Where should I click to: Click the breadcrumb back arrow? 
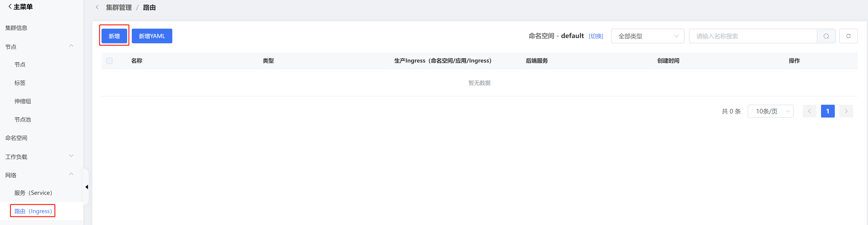click(x=97, y=7)
